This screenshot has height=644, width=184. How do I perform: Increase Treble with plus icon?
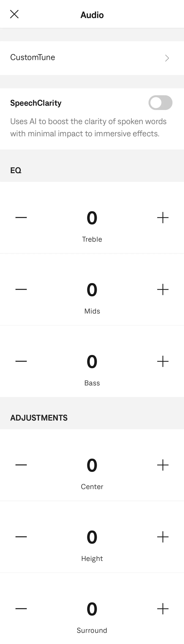(163, 217)
